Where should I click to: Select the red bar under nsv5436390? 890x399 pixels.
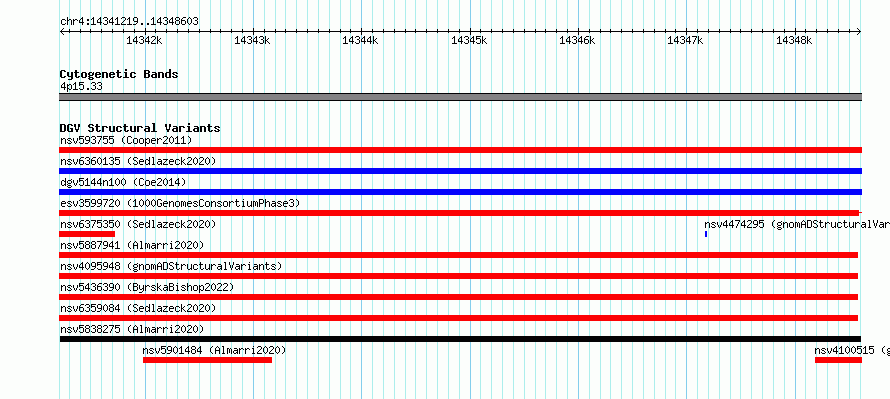point(459,297)
